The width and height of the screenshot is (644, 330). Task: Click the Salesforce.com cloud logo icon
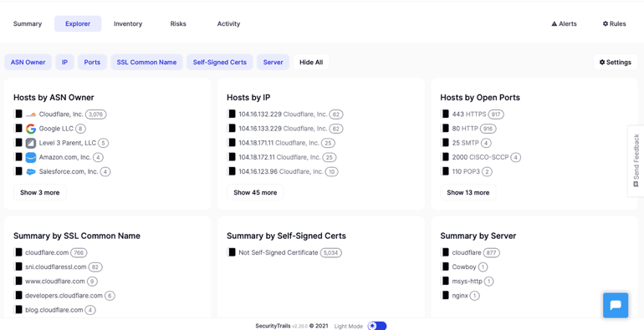point(31,171)
